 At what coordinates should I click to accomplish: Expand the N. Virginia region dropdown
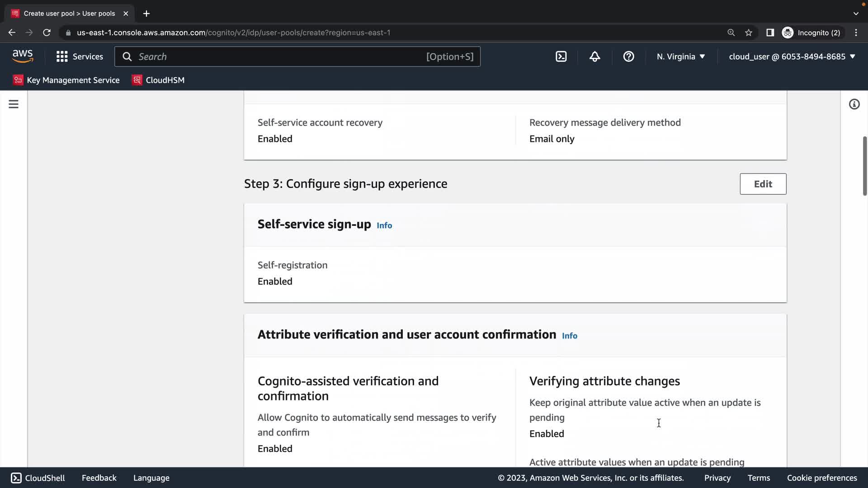click(x=681, y=56)
